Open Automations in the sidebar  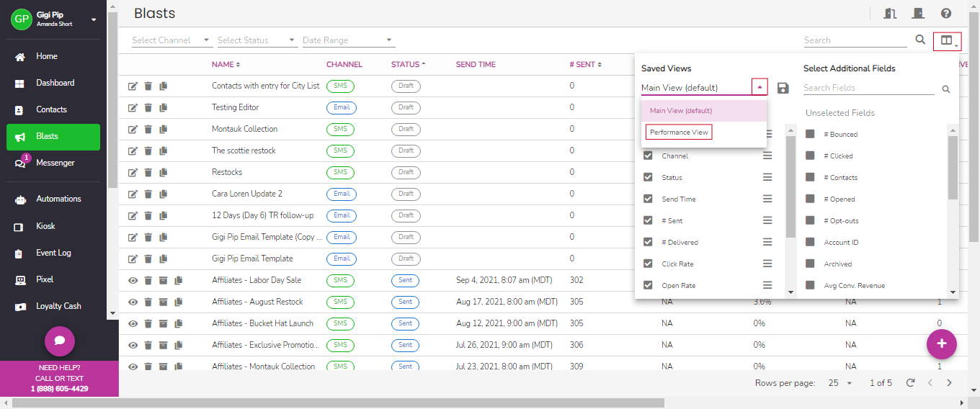pyautogui.click(x=53, y=199)
